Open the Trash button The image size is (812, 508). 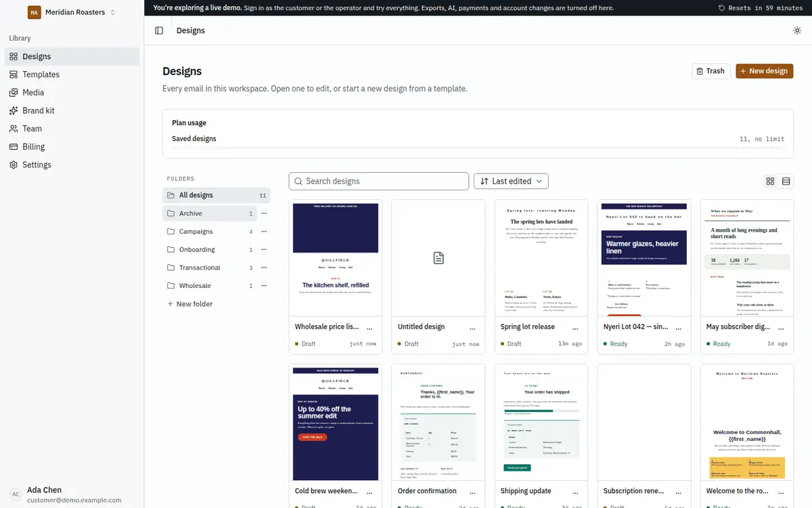pos(710,71)
